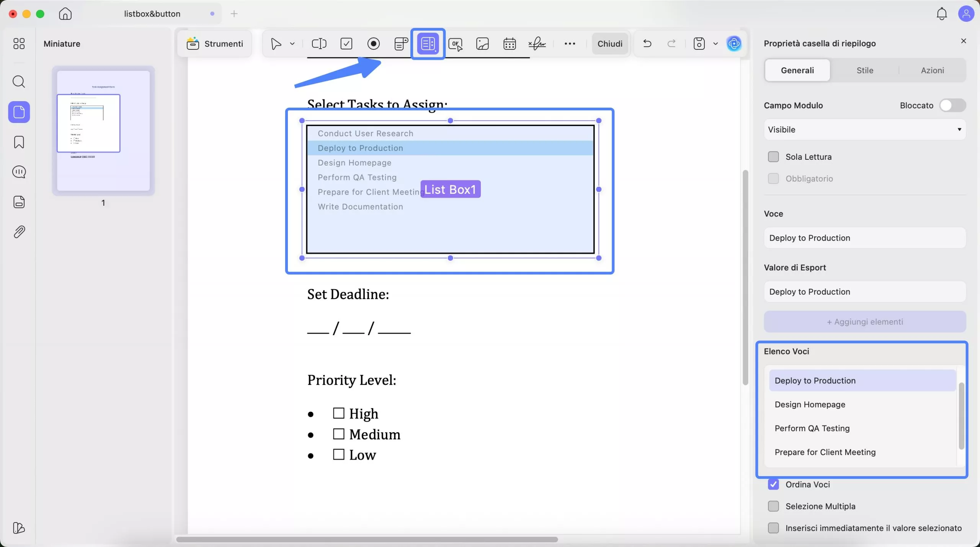The height and width of the screenshot is (547, 980).
Task: Open the user account avatar
Action: [966, 14]
